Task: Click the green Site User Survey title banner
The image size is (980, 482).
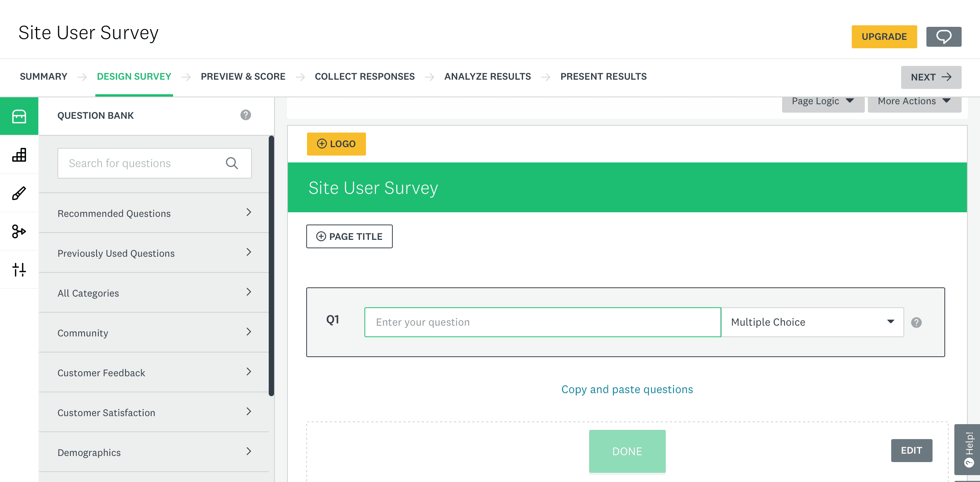Action: pos(627,187)
